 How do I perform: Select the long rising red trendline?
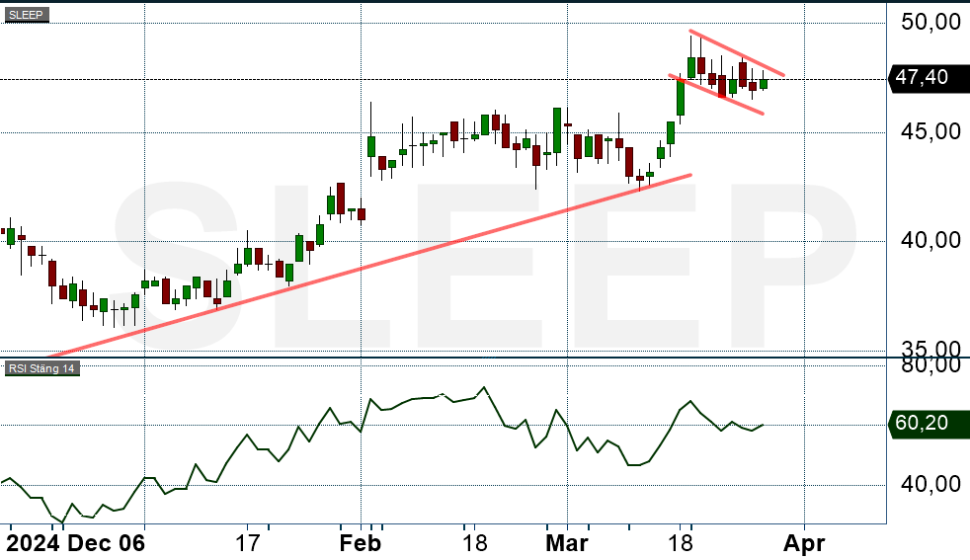371,266
